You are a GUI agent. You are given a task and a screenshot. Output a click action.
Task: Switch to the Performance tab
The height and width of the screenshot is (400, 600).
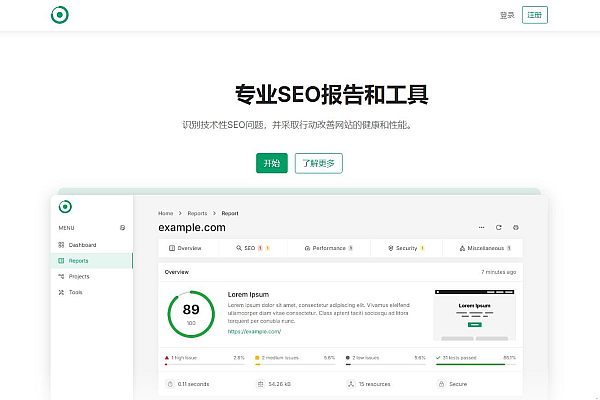coord(329,248)
